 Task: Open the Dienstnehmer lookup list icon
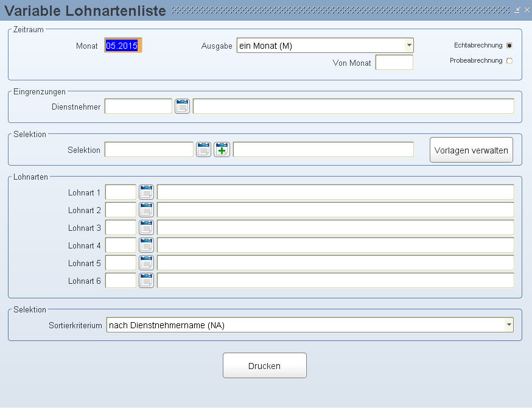tap(182, 107)
